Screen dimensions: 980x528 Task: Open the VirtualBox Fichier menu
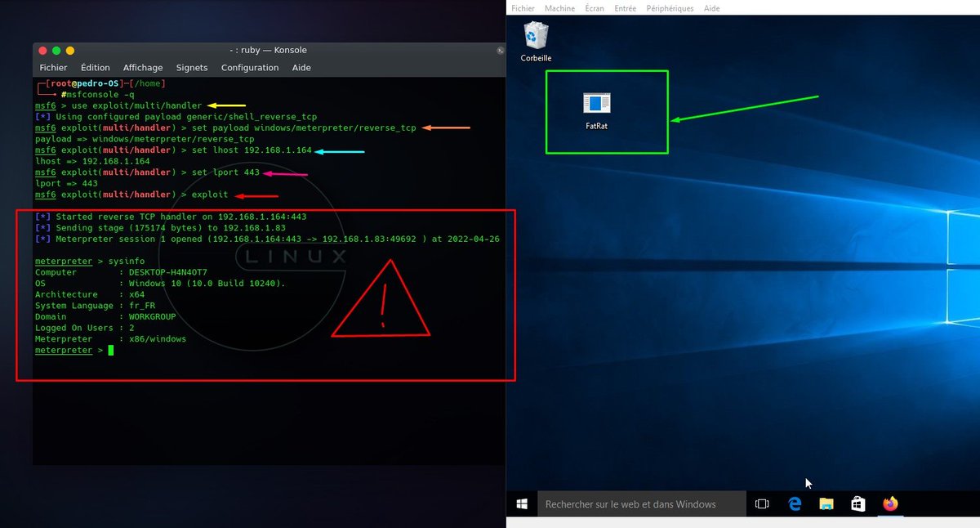coord(523,8)
